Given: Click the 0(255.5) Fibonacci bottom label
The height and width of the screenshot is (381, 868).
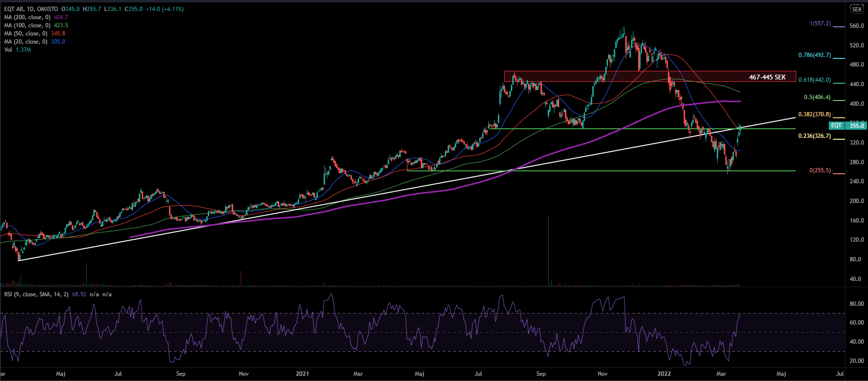Looking at the screenshot, I should [820, 170].
